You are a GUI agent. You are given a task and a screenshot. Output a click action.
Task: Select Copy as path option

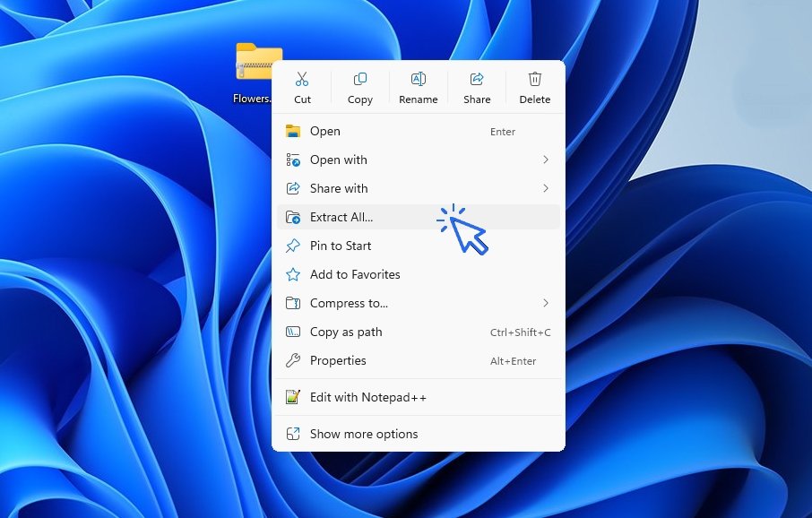[x=346, y=332]
